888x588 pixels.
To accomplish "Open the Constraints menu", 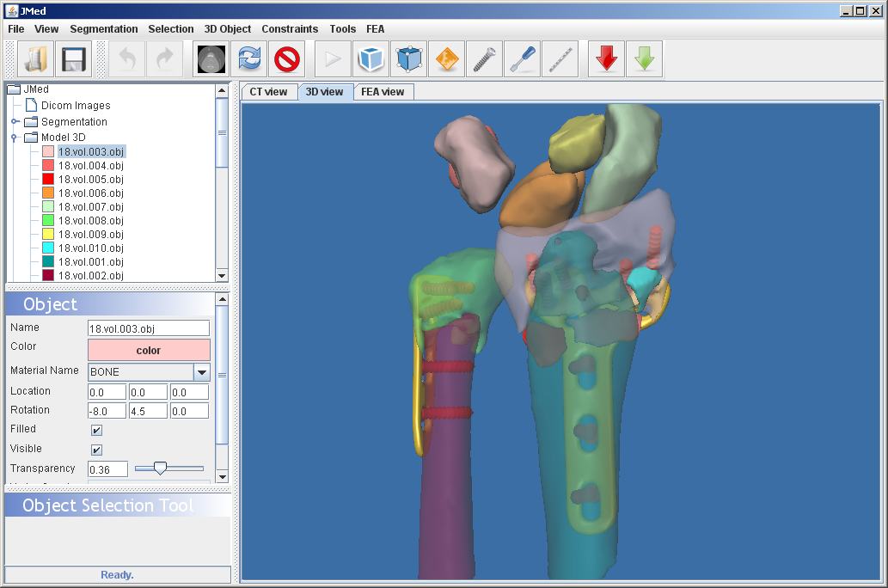I will 290,29.
